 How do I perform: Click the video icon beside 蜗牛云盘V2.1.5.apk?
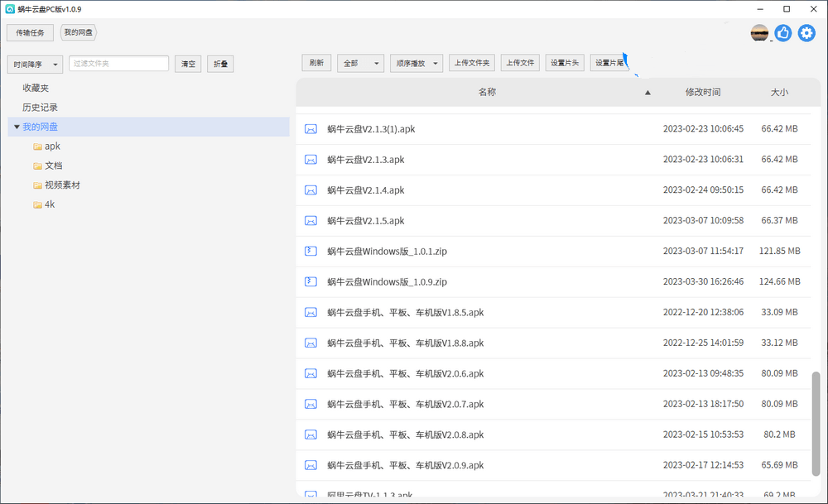pyautogui.click(x=310, y=220)
